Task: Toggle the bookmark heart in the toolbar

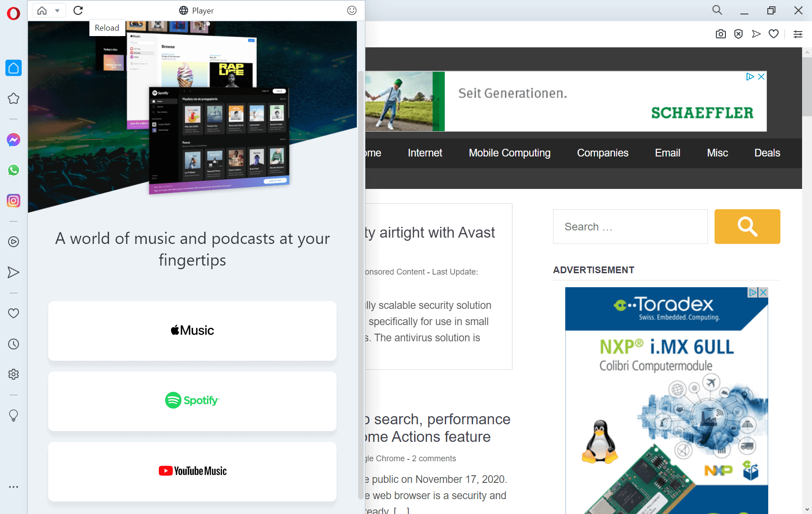Action: point(773,34)
